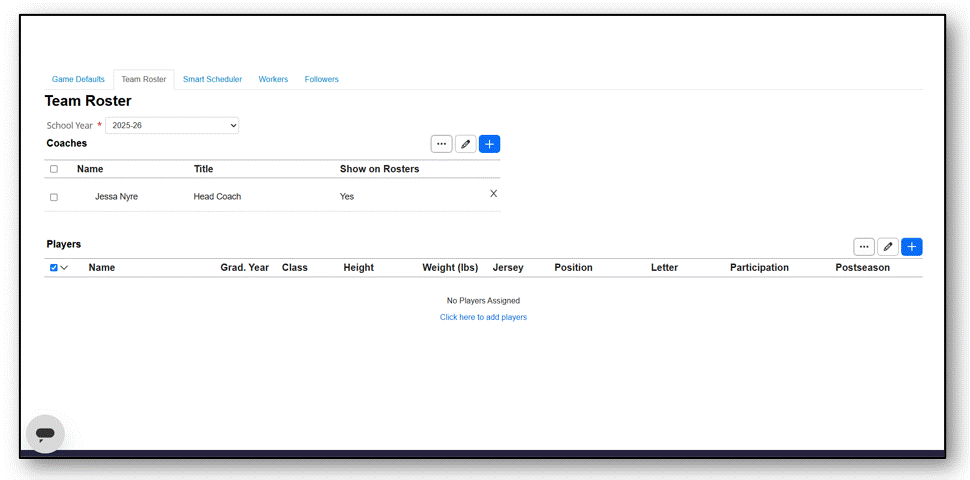Check the Jessa Nyre row checkbox
The height and width of the screenshot is (480, 970).
(54, 197)
